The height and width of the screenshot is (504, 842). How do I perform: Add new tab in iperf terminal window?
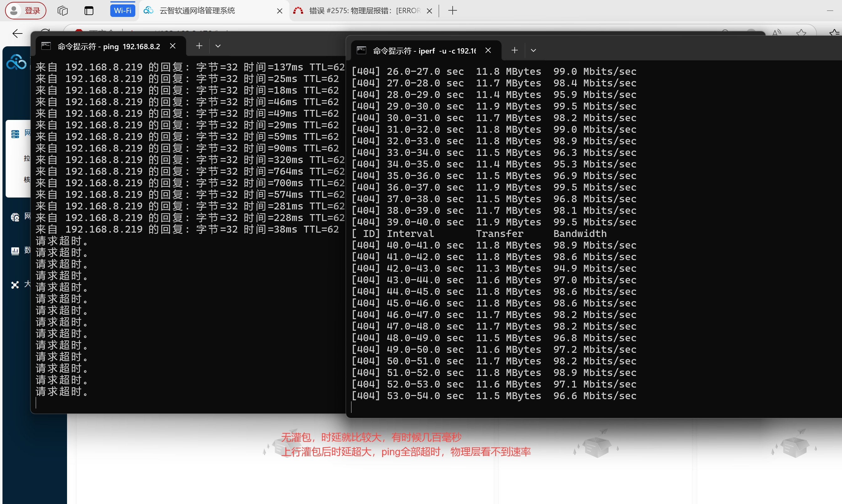pyautogui.click(x=515, y=50)
